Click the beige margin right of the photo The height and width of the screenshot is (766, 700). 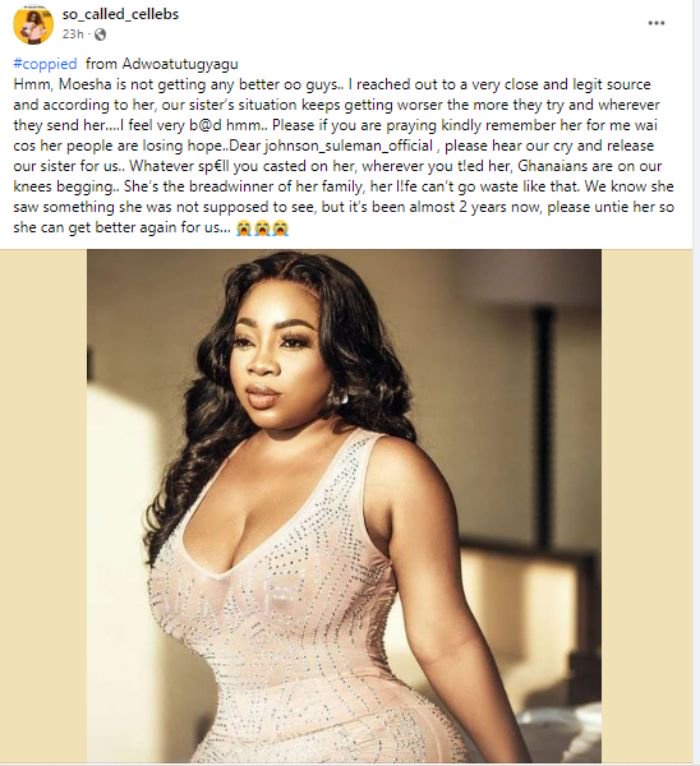tap(647, 506)
